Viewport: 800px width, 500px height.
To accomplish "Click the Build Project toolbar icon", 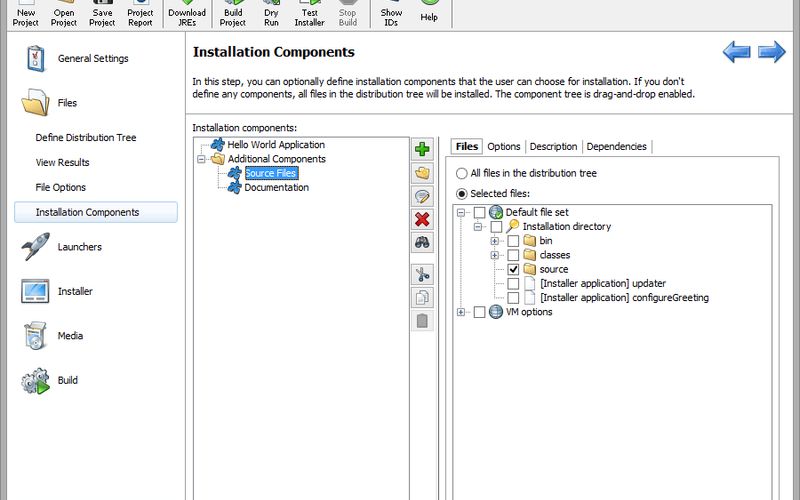I will click(233, 13).
